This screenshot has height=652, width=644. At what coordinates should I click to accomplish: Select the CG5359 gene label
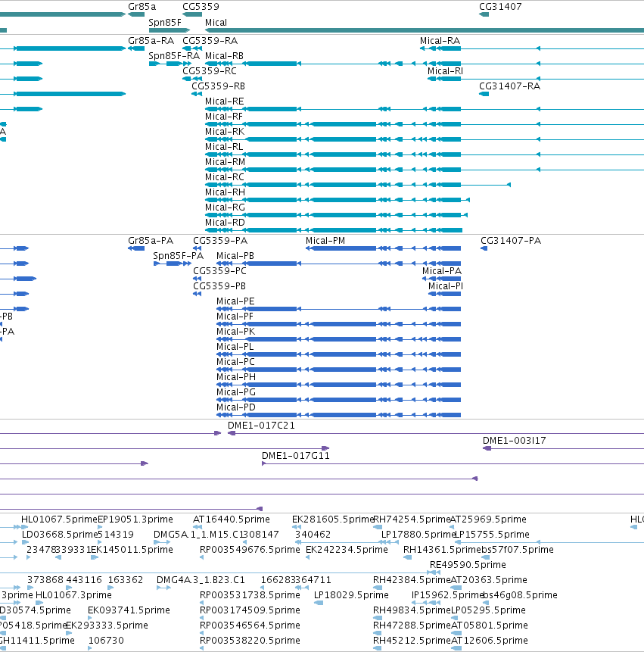[201, 7]
